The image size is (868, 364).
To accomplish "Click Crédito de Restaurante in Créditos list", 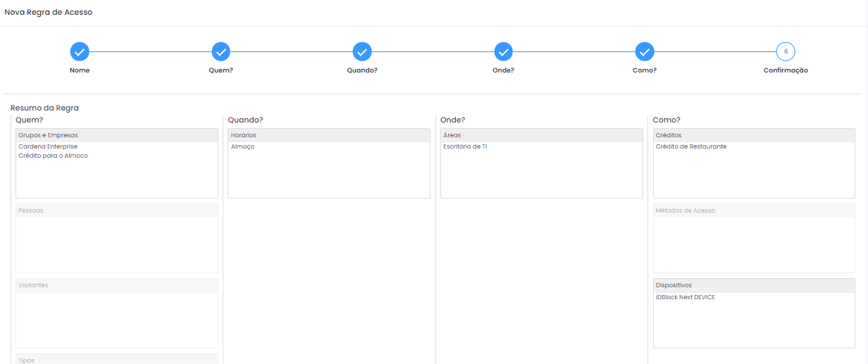I will click(x=690, y=146).
